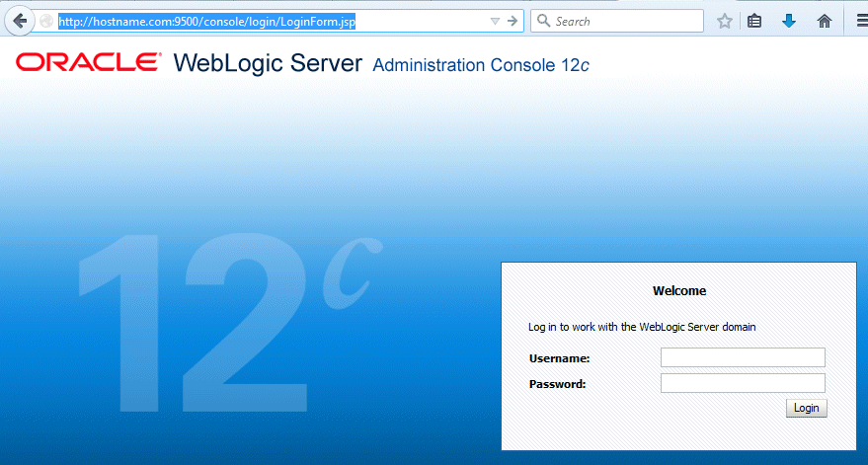Click the browser back arrow button
The image size is (868, 465).
[20, 22]
